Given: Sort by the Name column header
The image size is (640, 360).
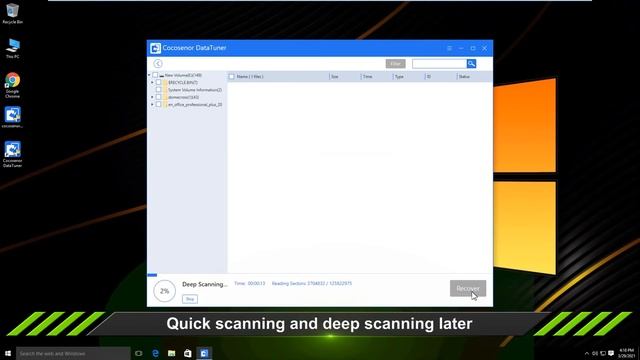Looking at the screenshot, I should point(250,77).
